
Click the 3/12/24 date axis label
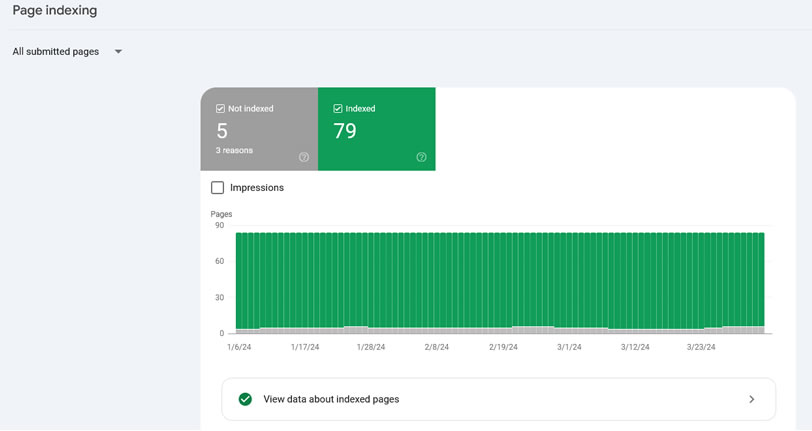pyautogui.click(x=635, y=347)
